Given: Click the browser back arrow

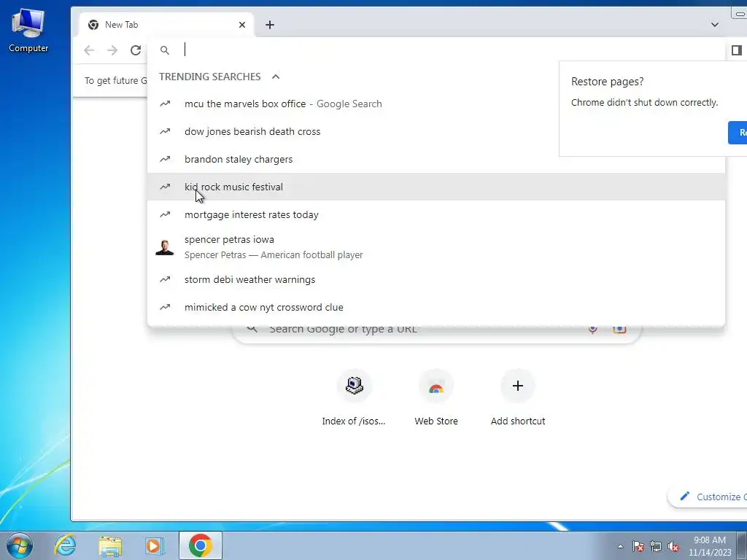Looking at the screenshot, I should click(89, 50).
